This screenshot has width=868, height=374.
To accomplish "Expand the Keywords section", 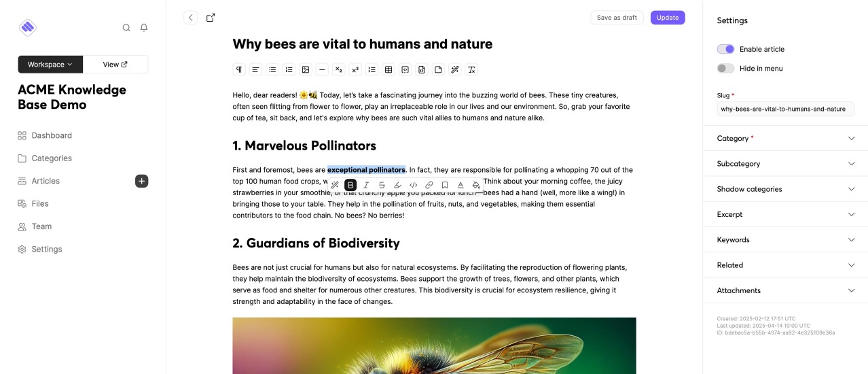I will (785, 240).
